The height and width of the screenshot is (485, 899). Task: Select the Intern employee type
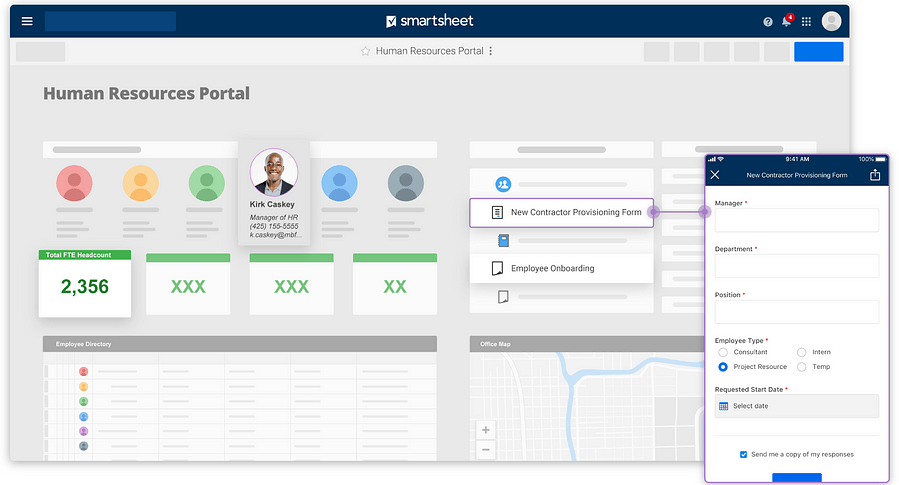pos(802,352)
